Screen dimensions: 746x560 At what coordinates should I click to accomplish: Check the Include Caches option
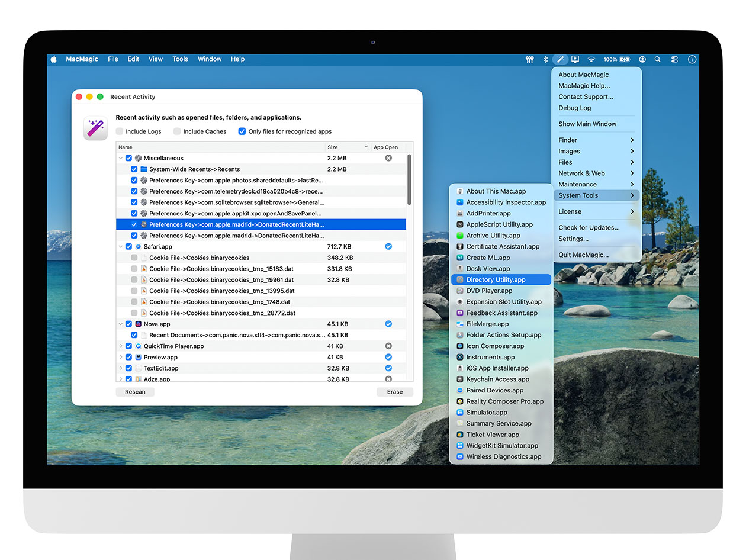pos(177,131)
